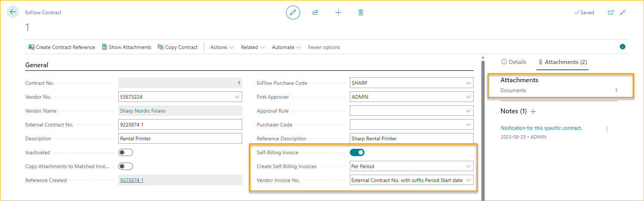
Task: Click the pencil edit icon
Action: (293, 12)
